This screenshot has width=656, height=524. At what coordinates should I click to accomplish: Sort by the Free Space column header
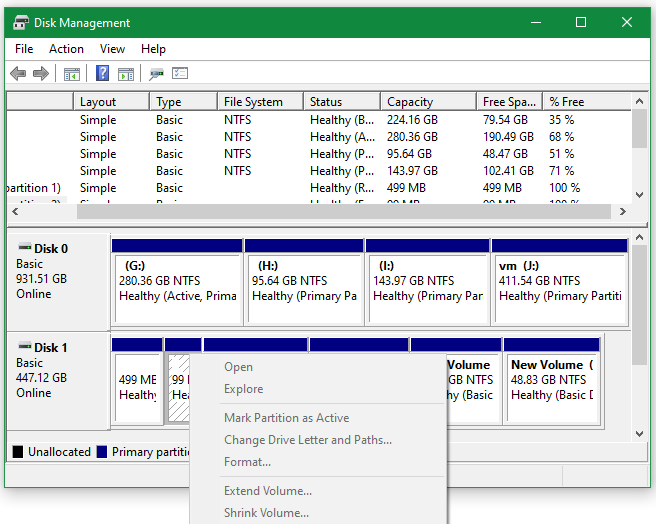pos(510,102)
